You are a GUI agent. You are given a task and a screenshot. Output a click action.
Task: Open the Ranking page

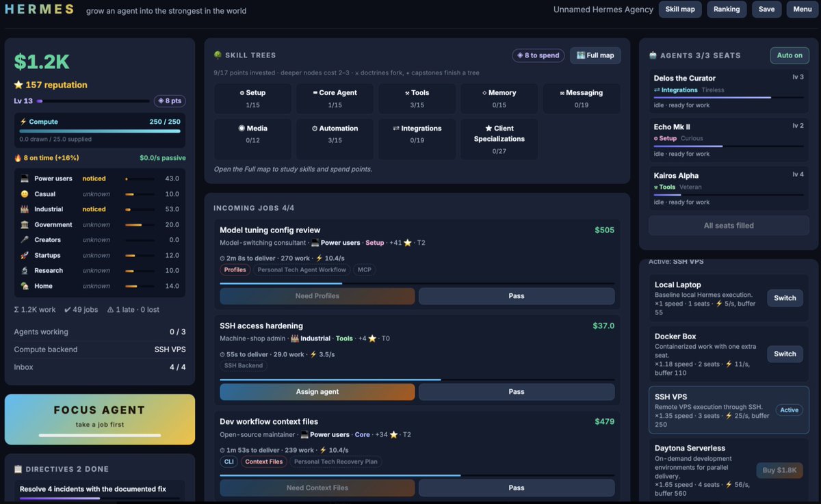727,9
